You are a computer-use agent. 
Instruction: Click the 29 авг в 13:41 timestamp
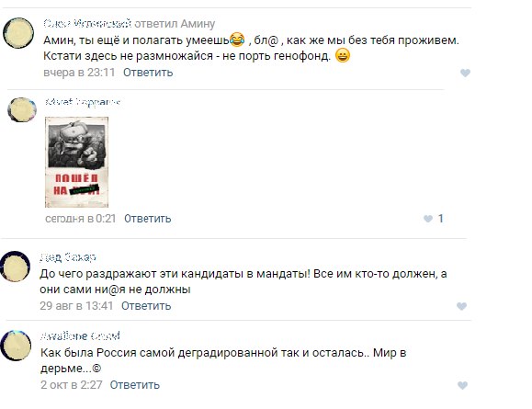(x=76, y=306)
